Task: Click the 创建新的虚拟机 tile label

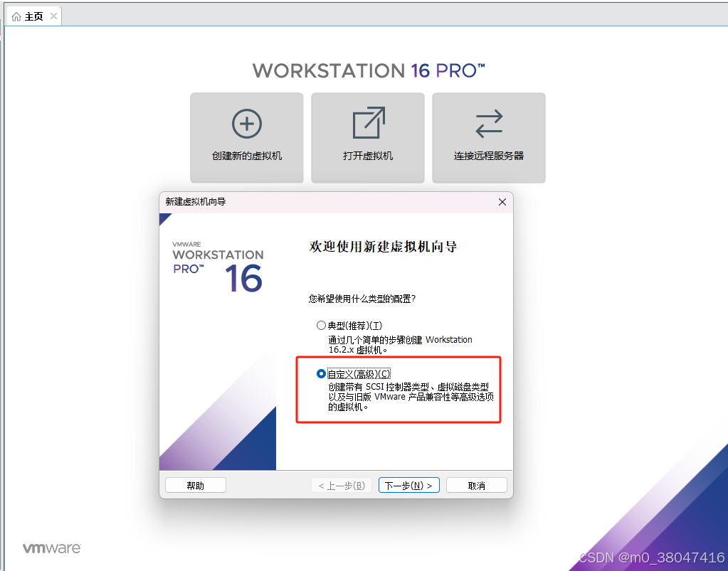Action: pos(246,156)
